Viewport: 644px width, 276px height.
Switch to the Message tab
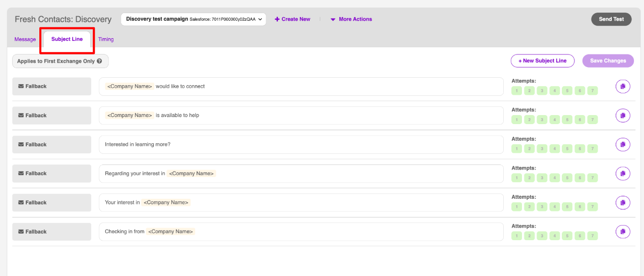point(25,39)
